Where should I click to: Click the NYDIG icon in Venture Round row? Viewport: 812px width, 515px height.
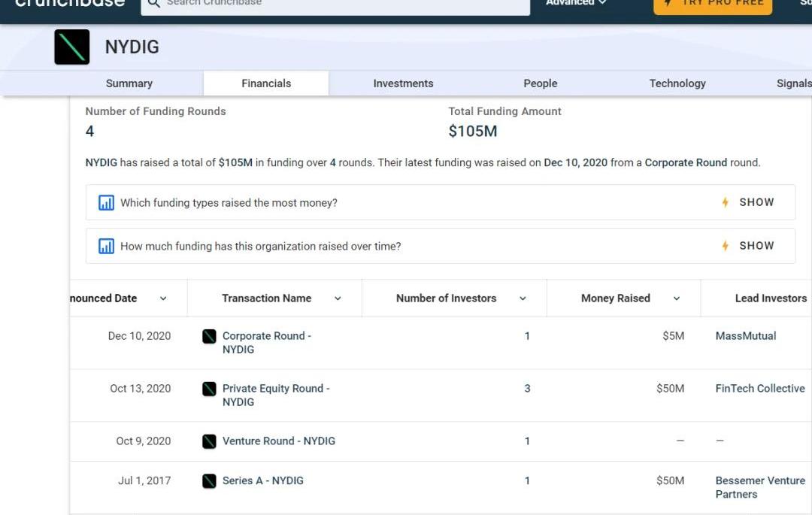pyautogui.click(x=209, y=441)
